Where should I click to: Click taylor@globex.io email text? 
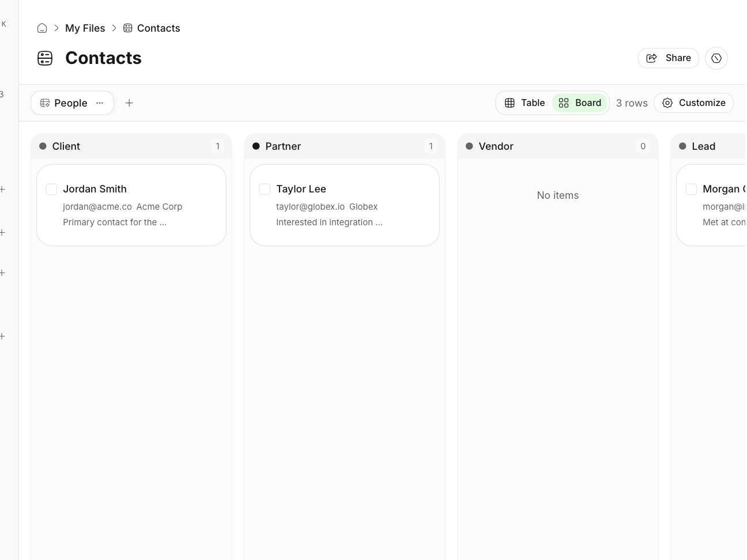click(310, 207)
